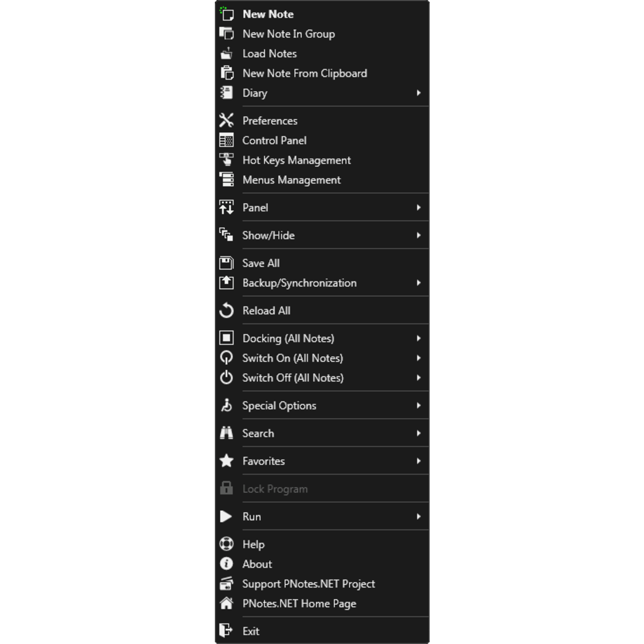Open Menus Management
644x644 pixels.
coord(292,180)
